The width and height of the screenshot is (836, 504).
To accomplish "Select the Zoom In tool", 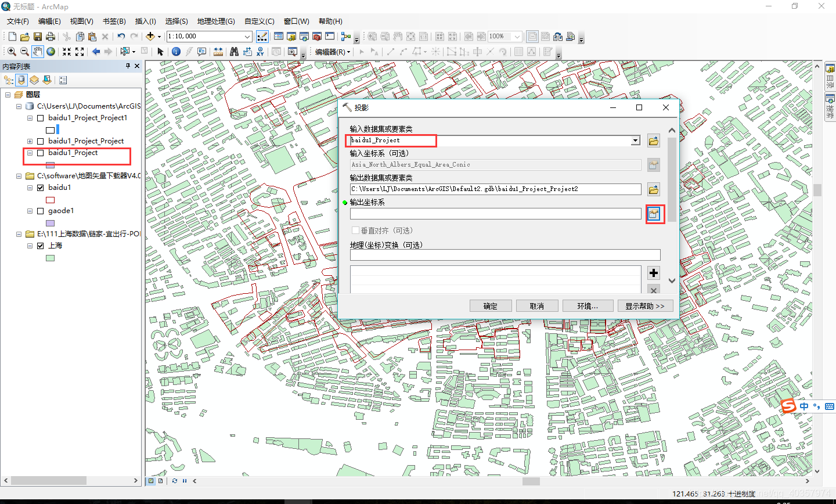I will click(12, 52).
